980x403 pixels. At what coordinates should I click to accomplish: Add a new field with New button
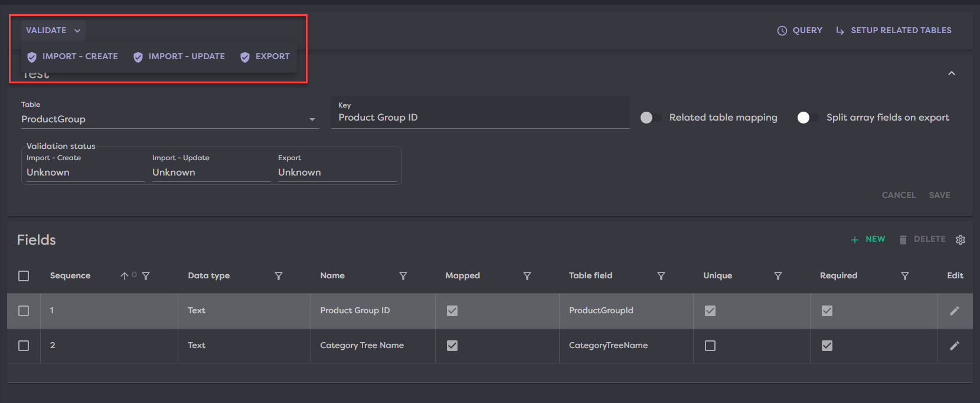[x=868, y=239]
